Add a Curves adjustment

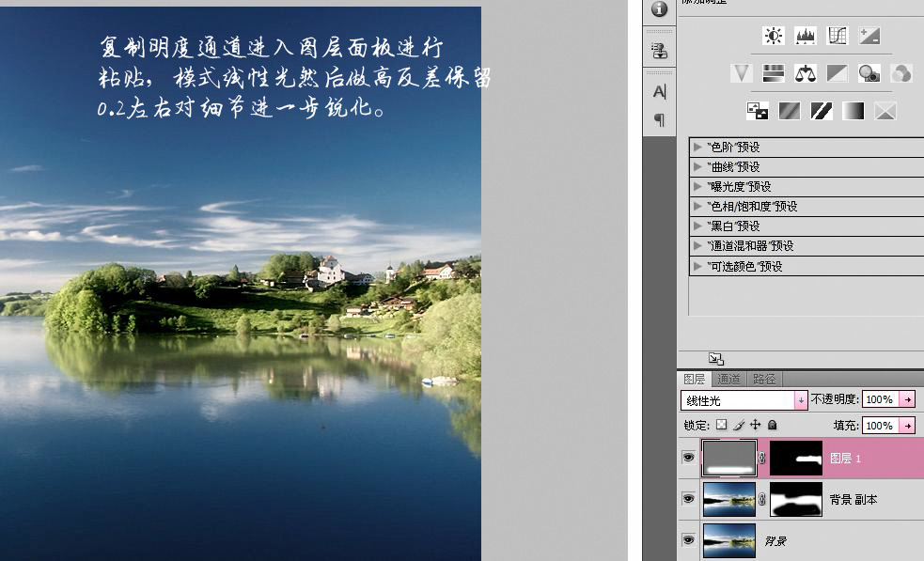(x=837, y=36)
